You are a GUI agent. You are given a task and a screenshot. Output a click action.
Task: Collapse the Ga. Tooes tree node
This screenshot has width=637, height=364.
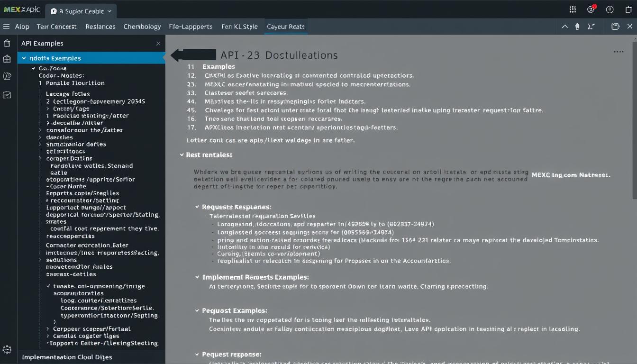pos(34,69)
